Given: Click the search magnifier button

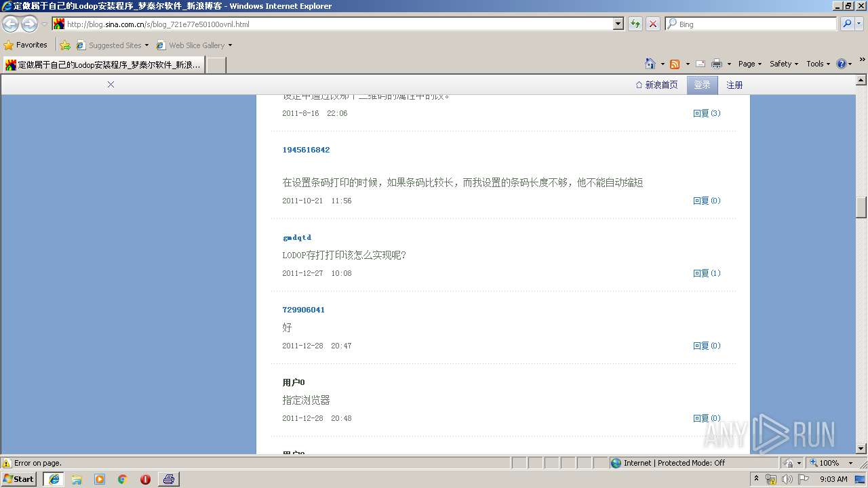Looking at the screenshot, I should coord(847,24).
